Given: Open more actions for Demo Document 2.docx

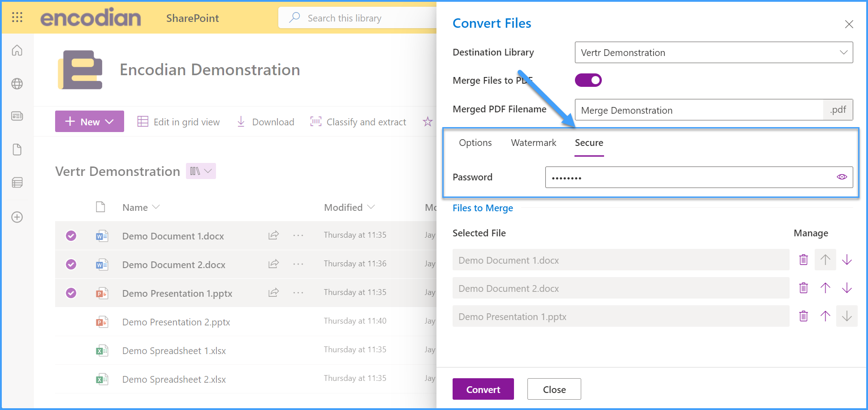Looking at the screenshot, I should pos(298,264).
